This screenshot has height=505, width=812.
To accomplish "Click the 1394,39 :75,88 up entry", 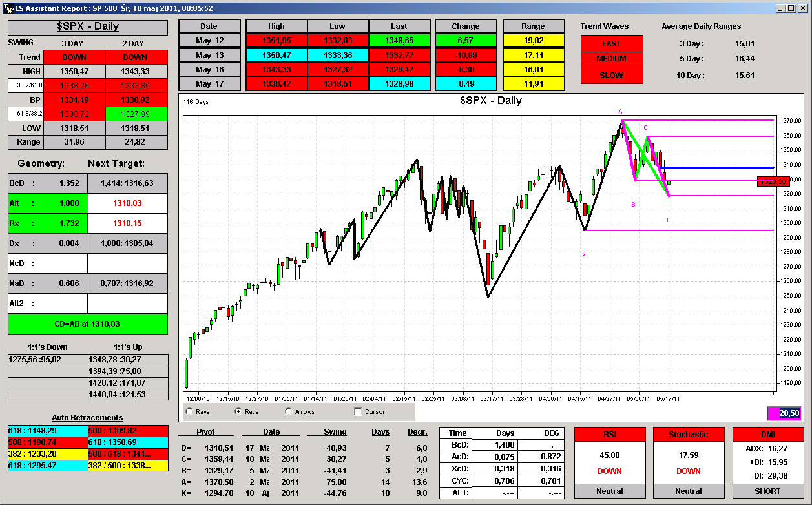I will point(127,371).
